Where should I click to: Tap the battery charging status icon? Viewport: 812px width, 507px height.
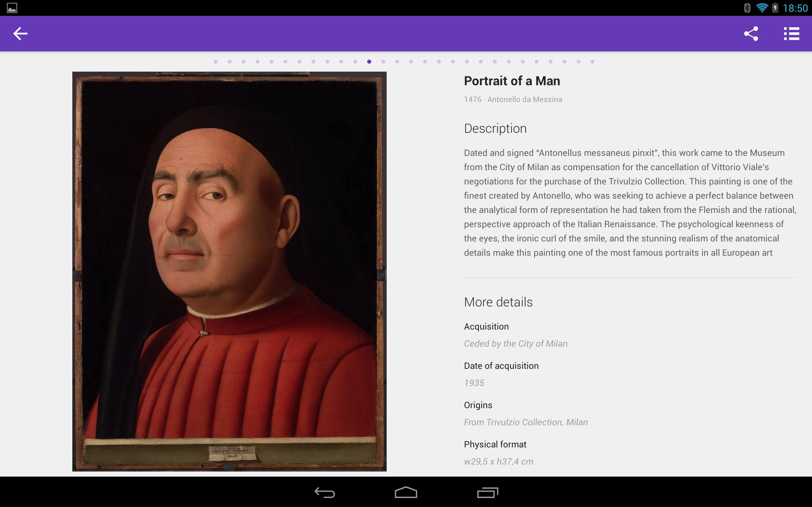point(775,8)
